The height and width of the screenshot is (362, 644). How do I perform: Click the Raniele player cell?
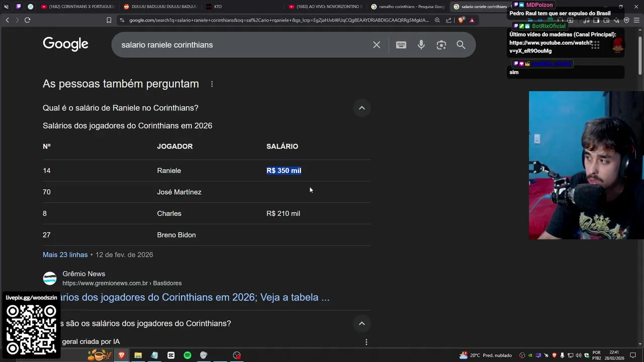[x=169, y=170]
